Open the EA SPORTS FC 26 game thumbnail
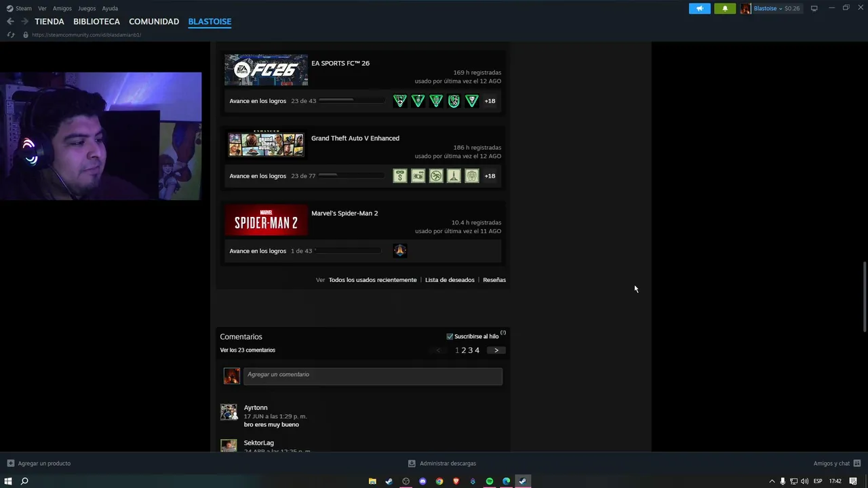The image size is (868, 488). click(x=266, y=70)
